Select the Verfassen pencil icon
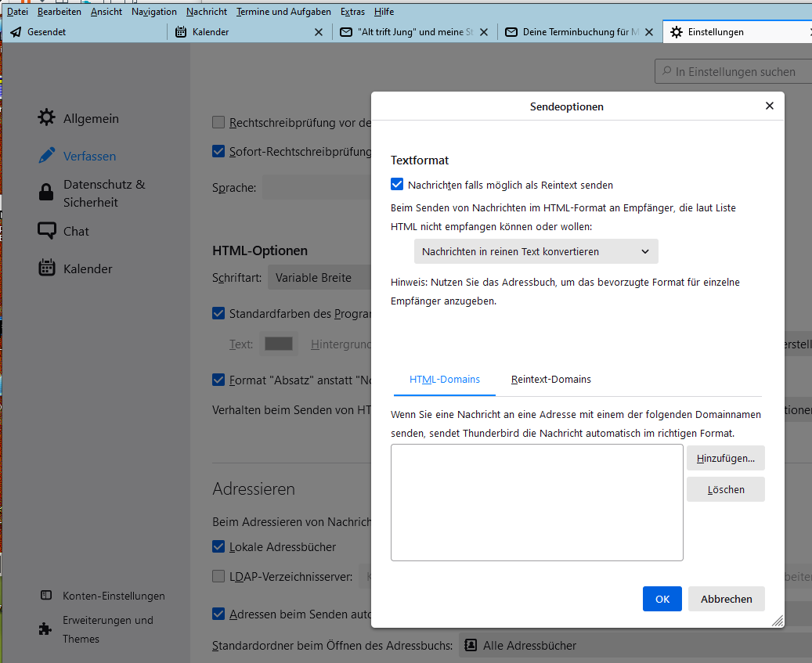 (47, 155)
